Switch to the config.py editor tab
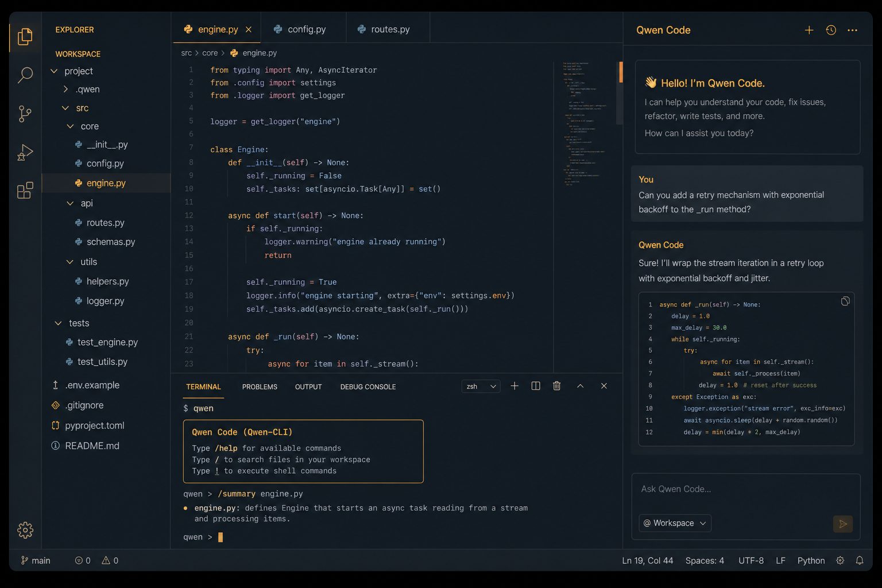This screenshot has width=882, height=588. (303, 29)
